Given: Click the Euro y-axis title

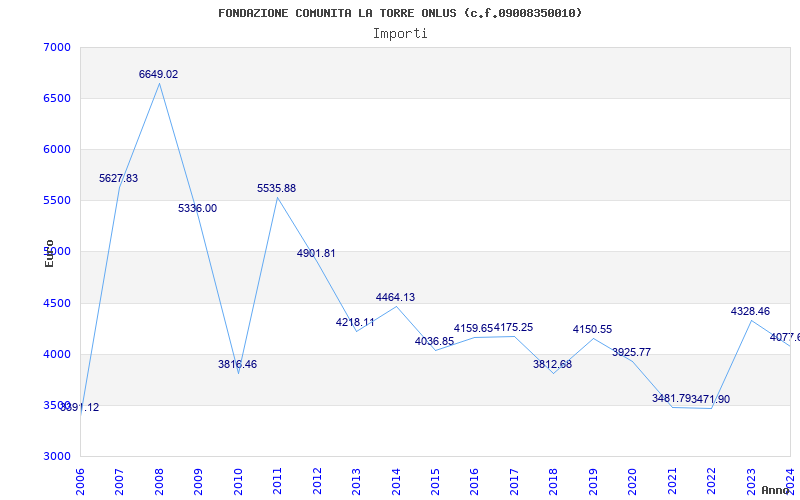Looking at the screenshot, I should click(x=49, y=253).
